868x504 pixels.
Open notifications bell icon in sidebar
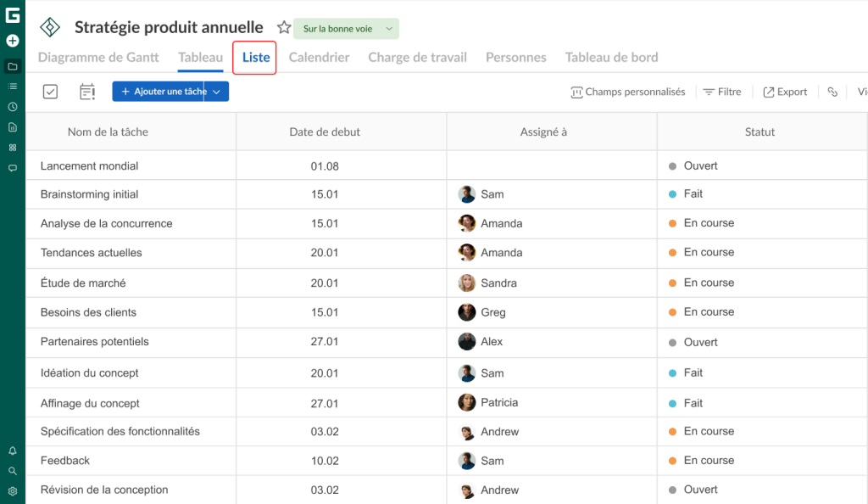(x=12, y=451)
